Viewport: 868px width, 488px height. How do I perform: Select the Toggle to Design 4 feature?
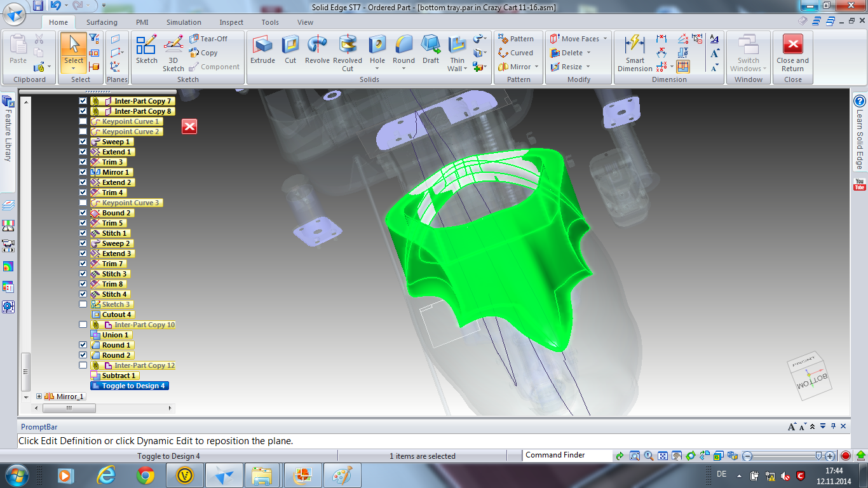(x=130, y=386)
